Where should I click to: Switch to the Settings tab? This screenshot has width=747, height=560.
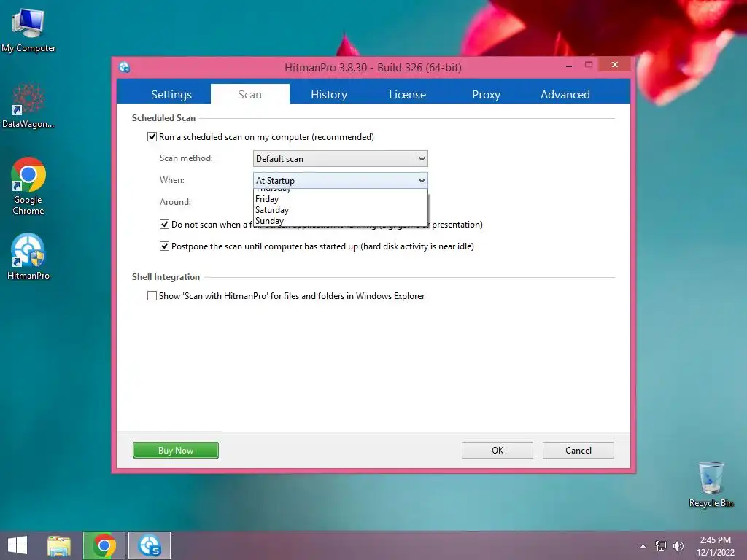click(171, 94)
